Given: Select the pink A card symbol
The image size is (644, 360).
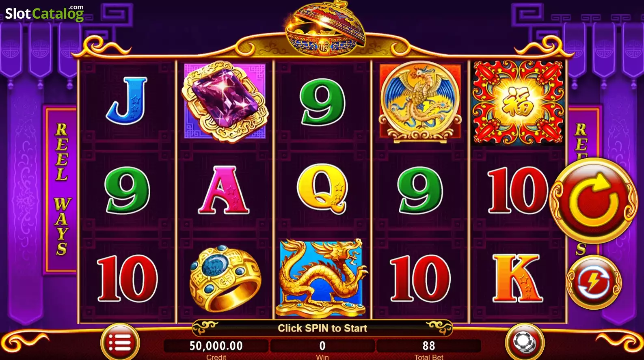Looking at the screenshot, I should (x=224, y=190).
